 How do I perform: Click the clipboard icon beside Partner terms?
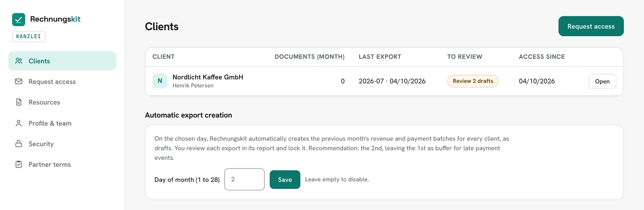pyautogui.click(x=19, y=164)
